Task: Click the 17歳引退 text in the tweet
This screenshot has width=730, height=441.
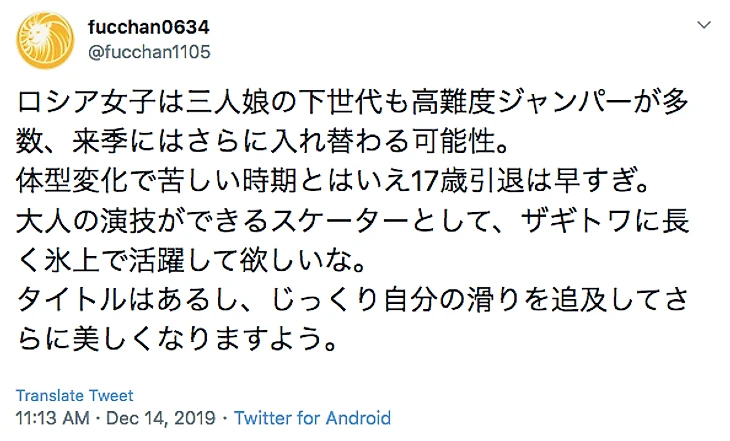Action: 471,182
